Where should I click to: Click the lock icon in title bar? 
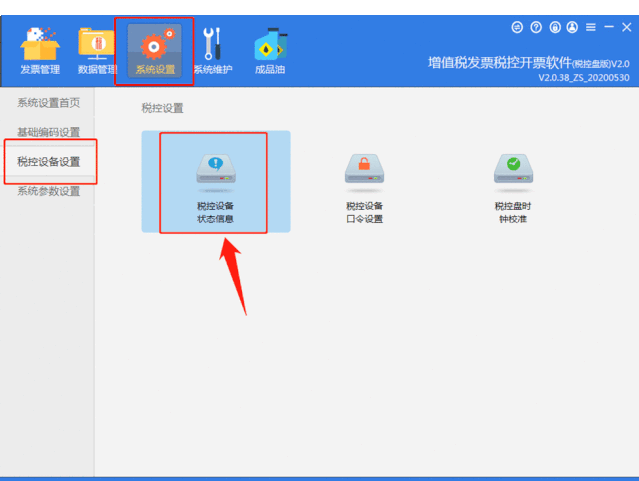point(555,27)
